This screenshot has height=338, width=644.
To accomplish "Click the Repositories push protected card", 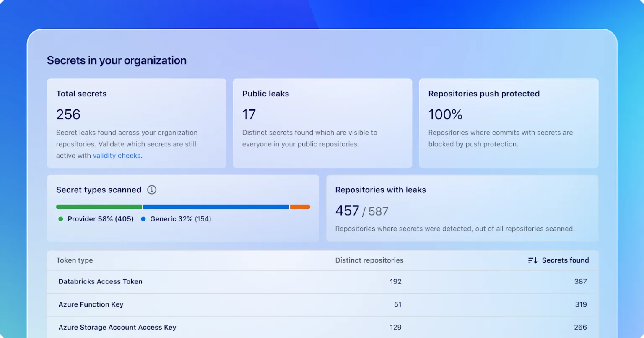I will [x=509, y=123].
